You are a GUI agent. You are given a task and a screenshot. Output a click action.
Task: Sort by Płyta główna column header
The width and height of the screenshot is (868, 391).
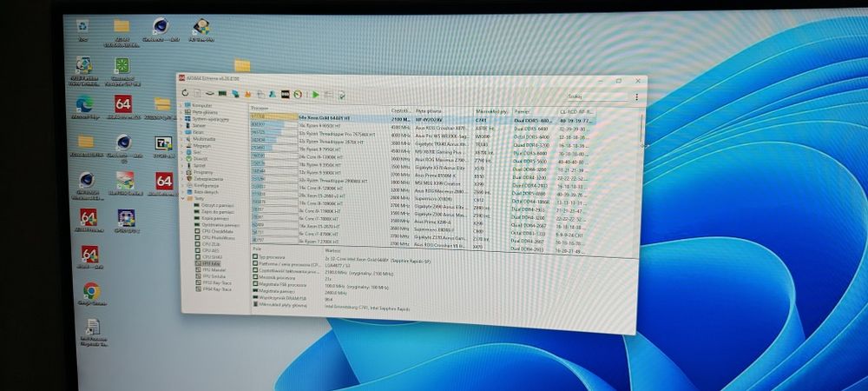444,111
